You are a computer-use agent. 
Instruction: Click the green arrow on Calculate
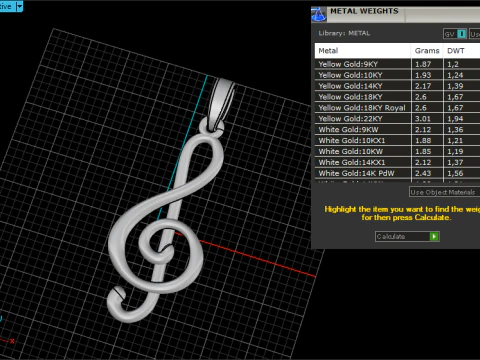pyautogui.click(x=434, y=236)
